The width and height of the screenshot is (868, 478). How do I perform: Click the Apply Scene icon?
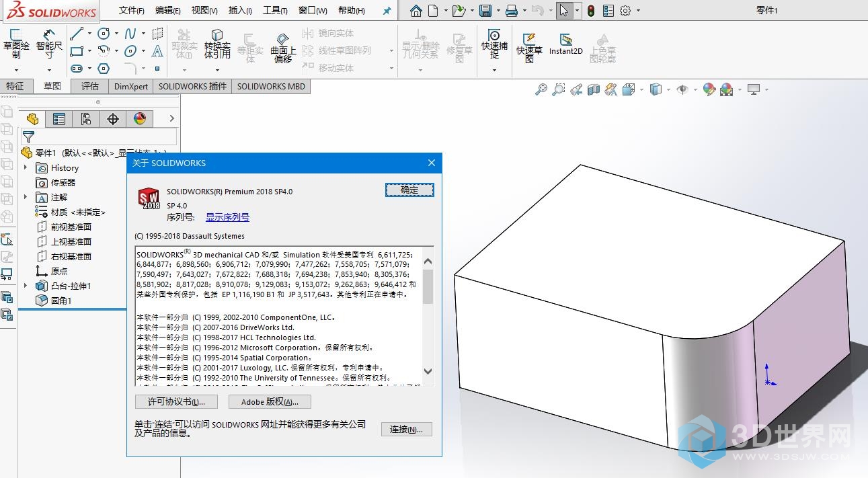[726, 89]
